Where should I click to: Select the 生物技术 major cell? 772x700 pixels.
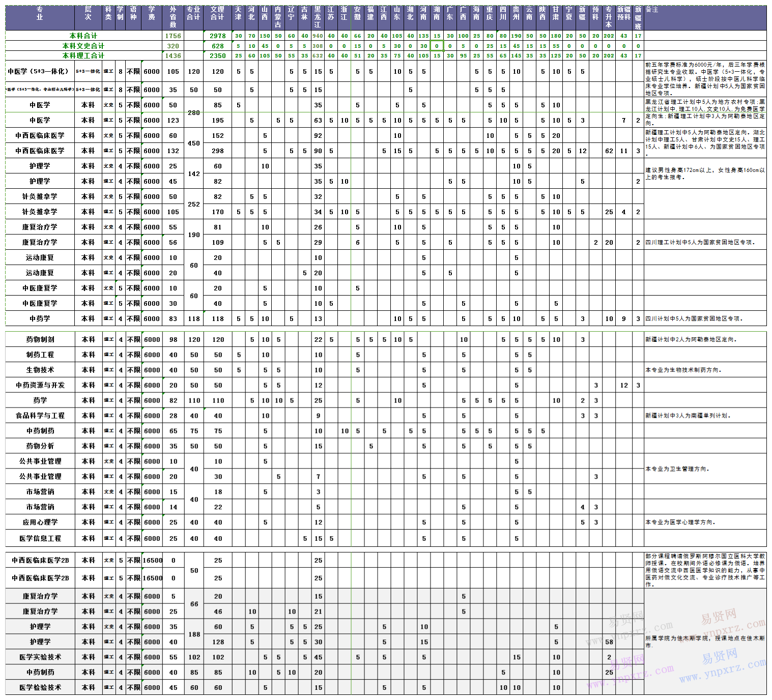tap(40, 370)
